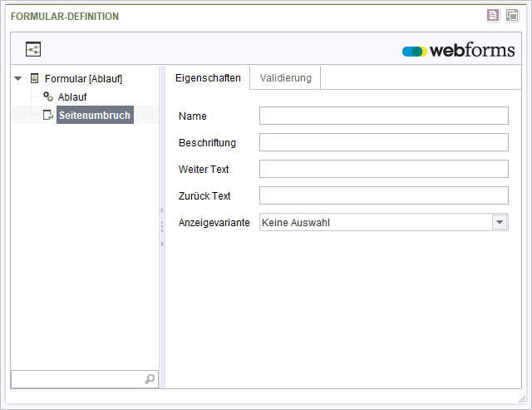The image size is (532, 410).
Task: Open the Anzeigevariante dropdown arrow
Action: (500, 222)
